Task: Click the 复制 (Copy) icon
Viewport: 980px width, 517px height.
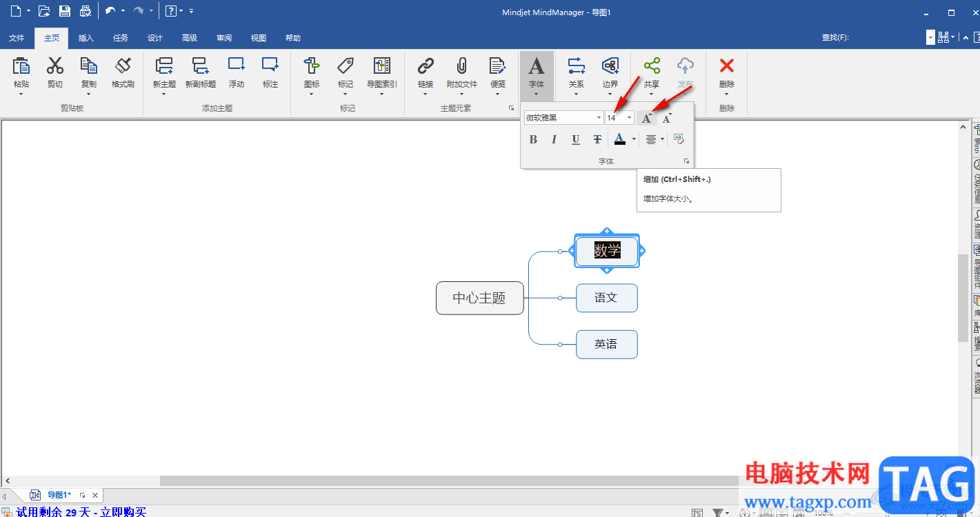Action: click(x=89, y=65)
